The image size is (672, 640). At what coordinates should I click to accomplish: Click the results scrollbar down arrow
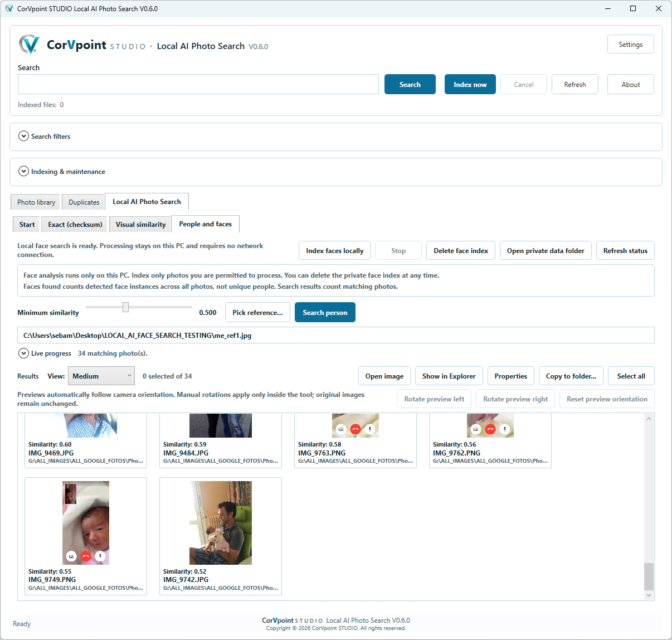click(x=649, y=595)
